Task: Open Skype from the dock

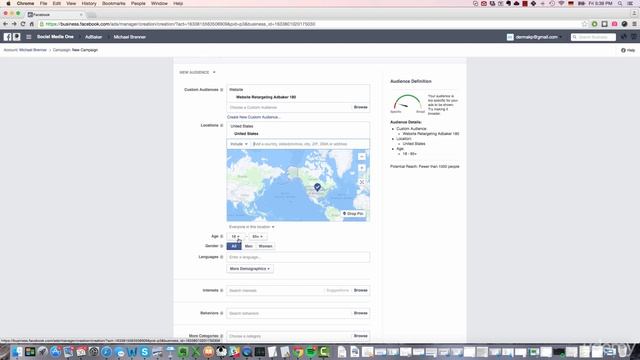Action: [x=144, y=351]
